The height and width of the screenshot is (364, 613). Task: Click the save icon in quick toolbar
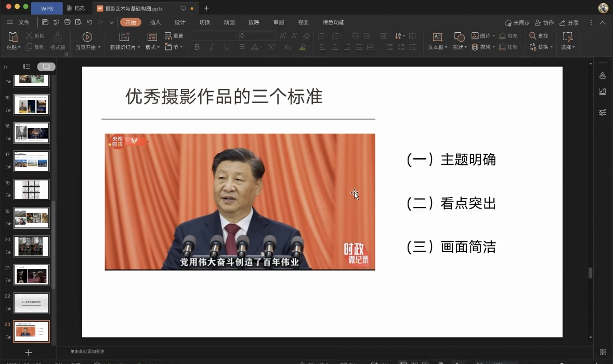[45, 22]
